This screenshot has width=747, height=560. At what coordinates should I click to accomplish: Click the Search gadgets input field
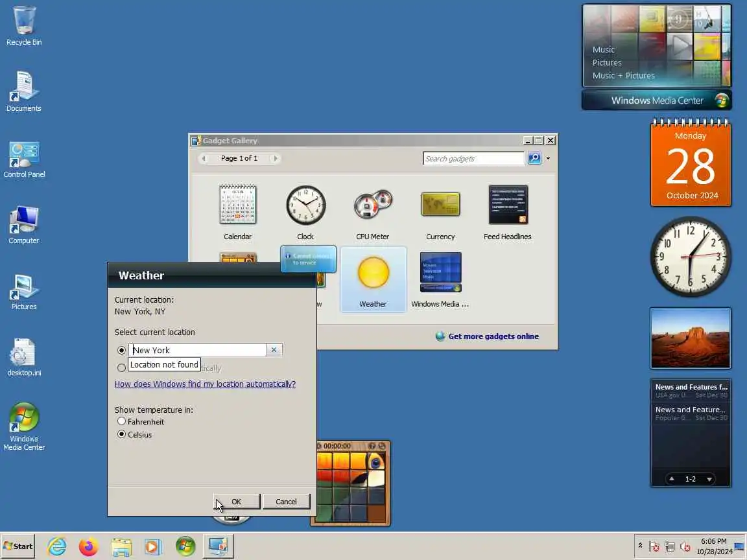pos(473,159)
